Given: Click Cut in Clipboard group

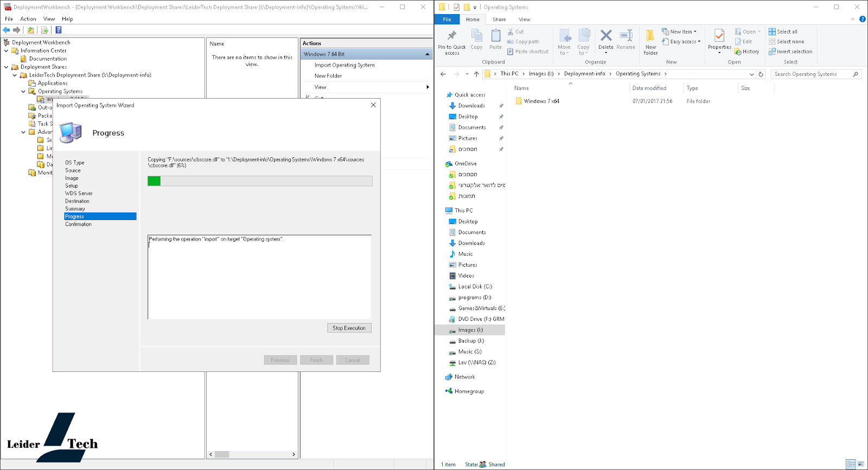Looking at the screenshot, I should pyautogui.click(x=515, y=32).
